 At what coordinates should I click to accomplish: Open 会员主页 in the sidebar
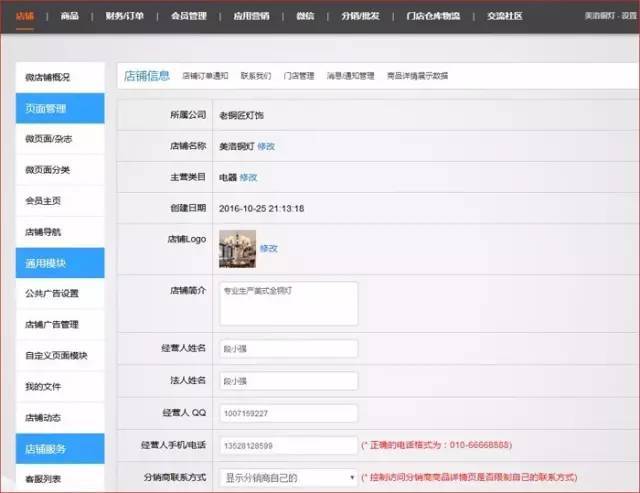(x=60, y=201)
